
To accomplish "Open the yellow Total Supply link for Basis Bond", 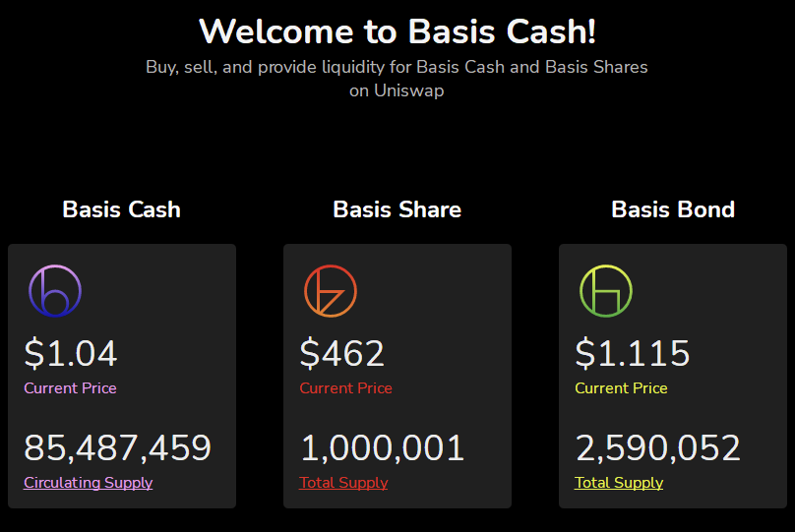I will 619,483.
